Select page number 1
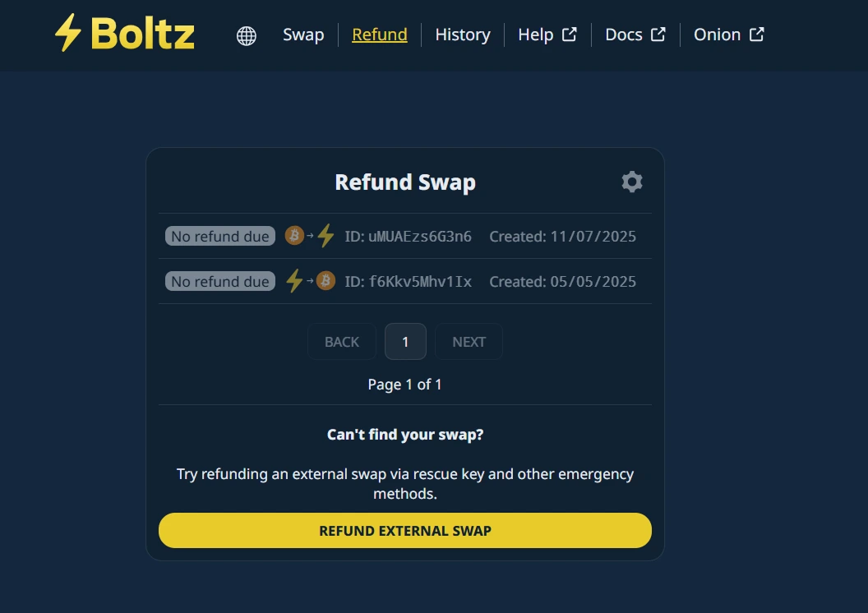The height and width of the screenshot is (613, 868). tap(405, 342)
